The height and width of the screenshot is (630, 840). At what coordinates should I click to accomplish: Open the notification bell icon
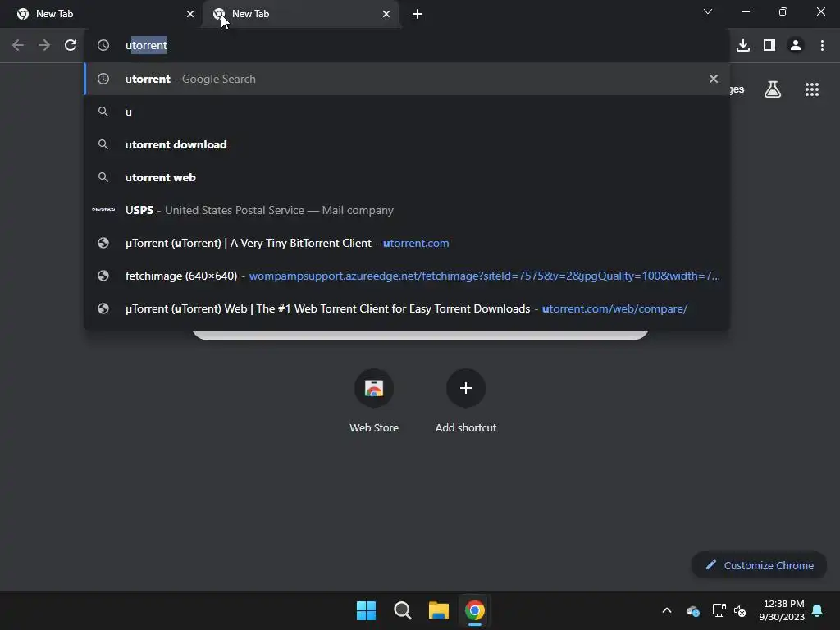tap(818, 610)
